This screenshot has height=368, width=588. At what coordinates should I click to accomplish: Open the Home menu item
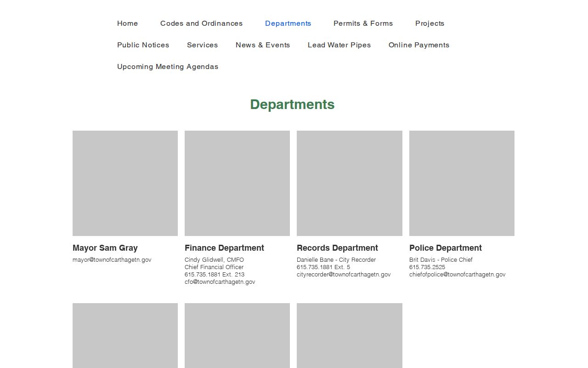click(127, 23)
